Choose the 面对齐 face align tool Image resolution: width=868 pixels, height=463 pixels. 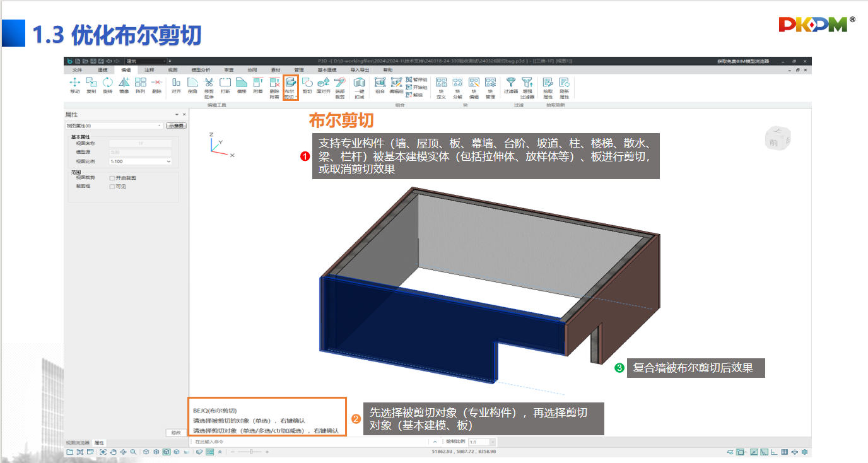tap(324, 85)
